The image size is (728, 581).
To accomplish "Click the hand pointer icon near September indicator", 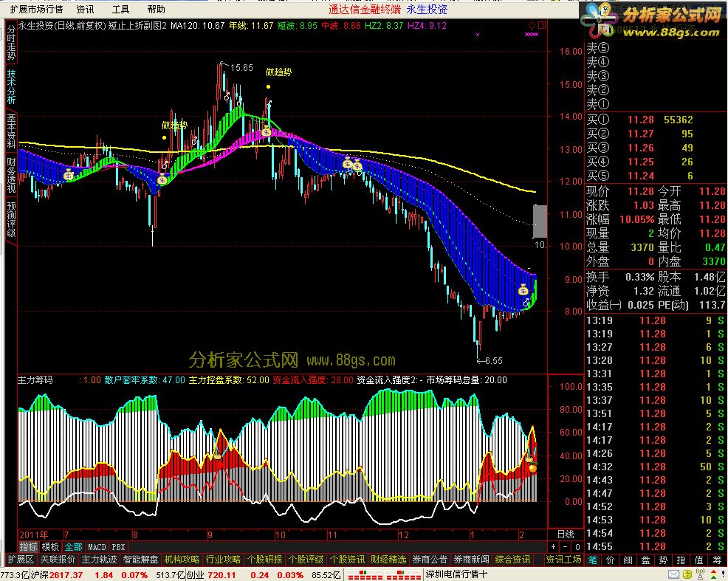I will point(217,455).
